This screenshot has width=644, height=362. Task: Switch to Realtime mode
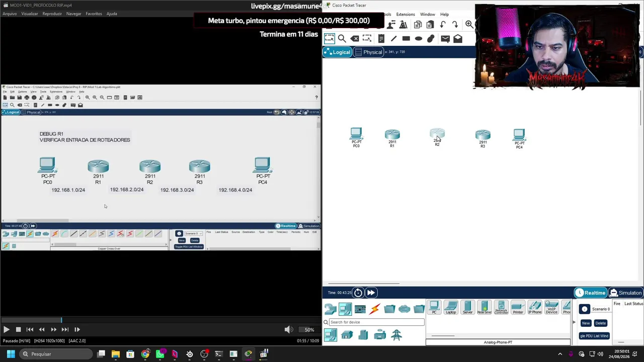coord(591,293)
